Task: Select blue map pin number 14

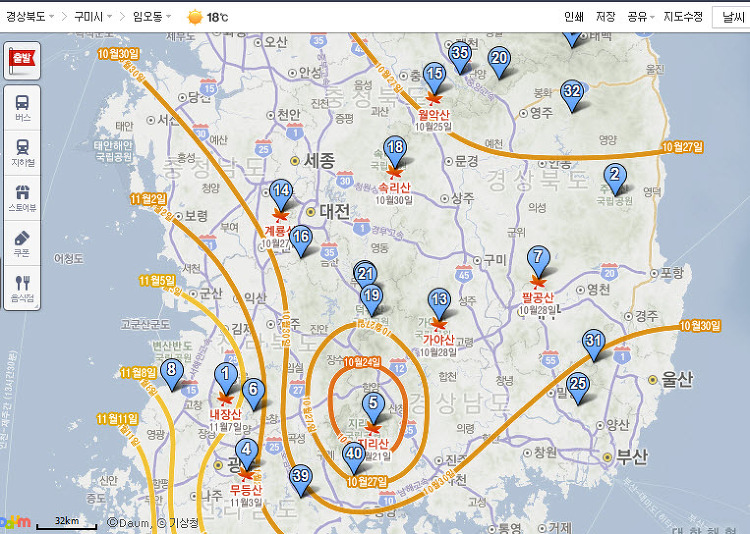Action: click(281, 192)
